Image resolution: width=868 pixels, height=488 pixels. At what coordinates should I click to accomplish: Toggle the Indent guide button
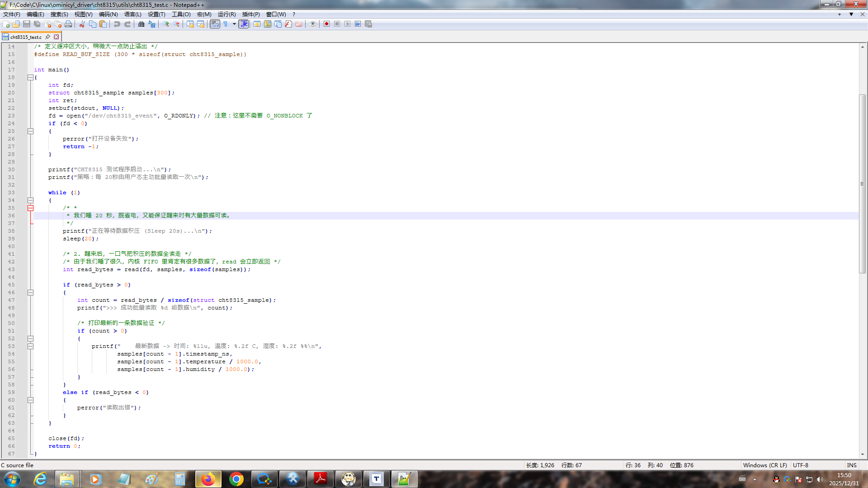[x=244, y=24]
